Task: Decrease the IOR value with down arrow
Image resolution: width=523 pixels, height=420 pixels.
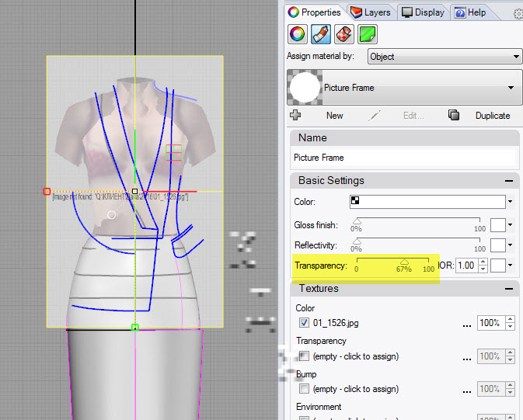Action: click(483, 269)
